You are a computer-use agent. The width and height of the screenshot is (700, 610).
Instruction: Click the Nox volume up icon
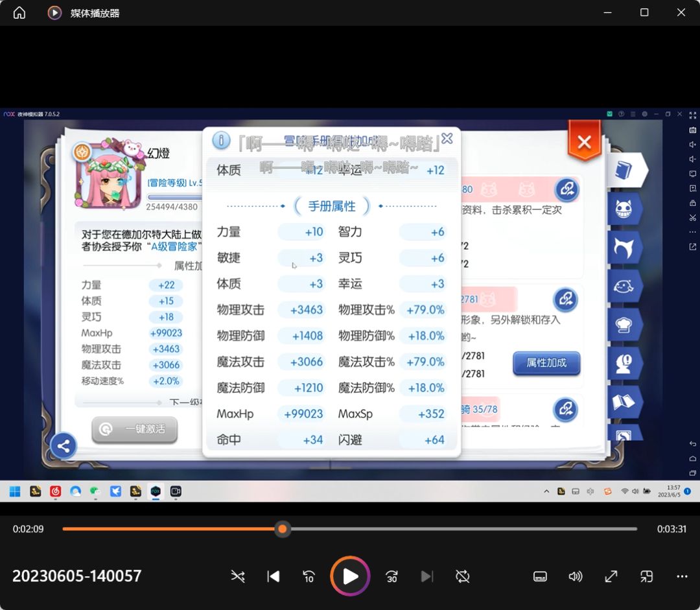692,145
